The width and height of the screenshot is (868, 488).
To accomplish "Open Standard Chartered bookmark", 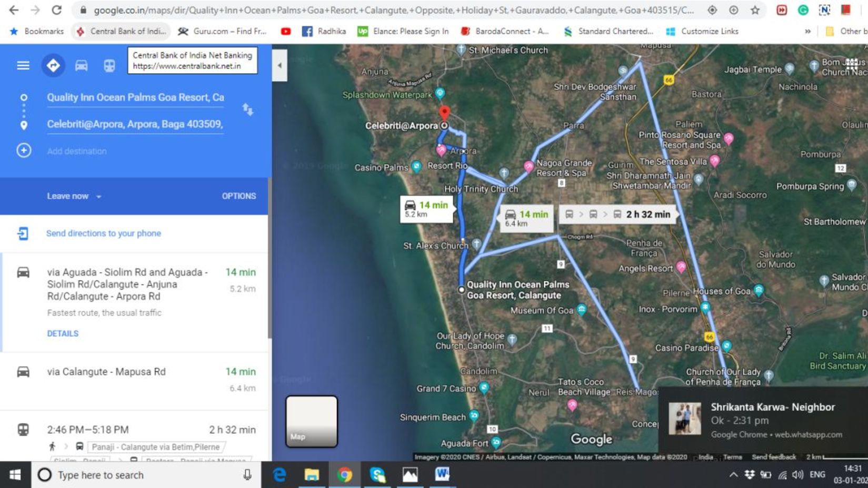I will point(608,32).
